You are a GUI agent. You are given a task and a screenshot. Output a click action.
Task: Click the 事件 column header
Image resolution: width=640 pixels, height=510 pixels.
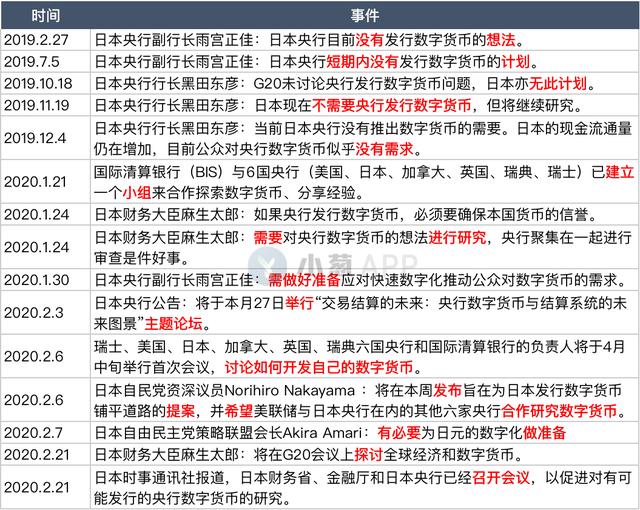[365, 16]
